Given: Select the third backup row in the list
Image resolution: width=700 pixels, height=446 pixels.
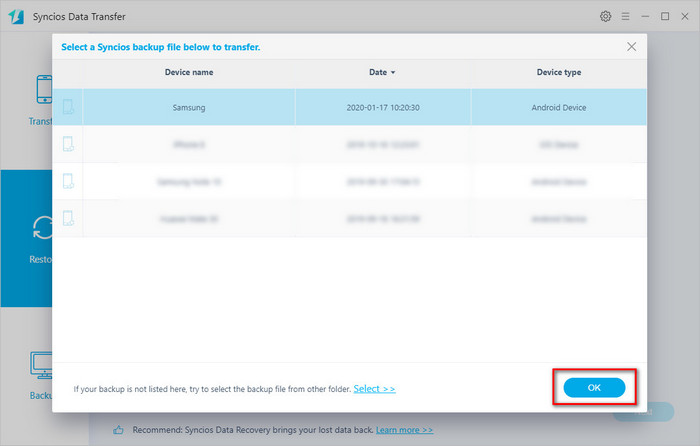Looking at the screenshot, I should click(x=350, y=181).
